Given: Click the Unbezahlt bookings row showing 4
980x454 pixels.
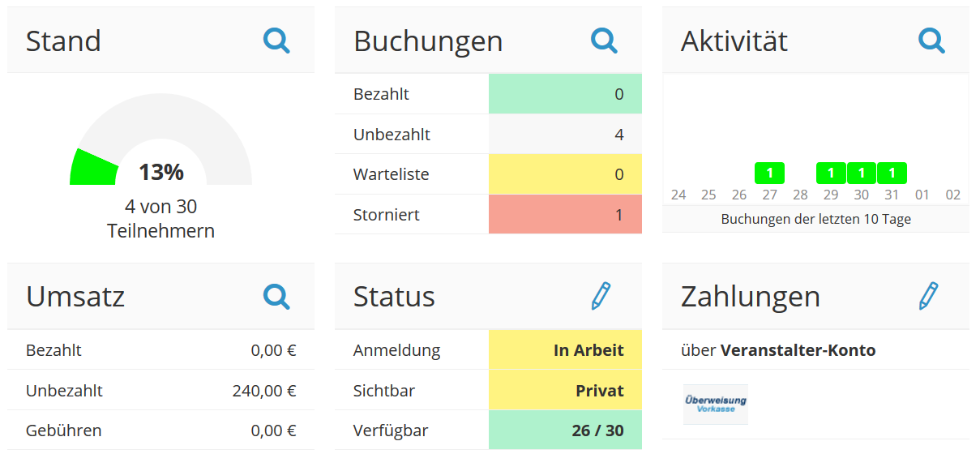Looking at the screenshot, I should click(488, 135).
